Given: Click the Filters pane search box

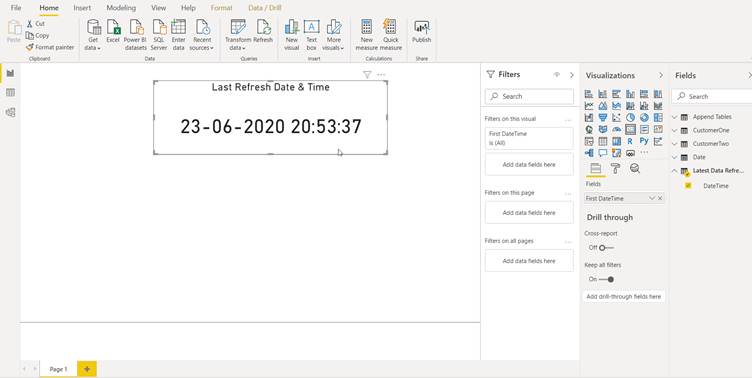Looking at the screenshot, I should pos(529,96).
